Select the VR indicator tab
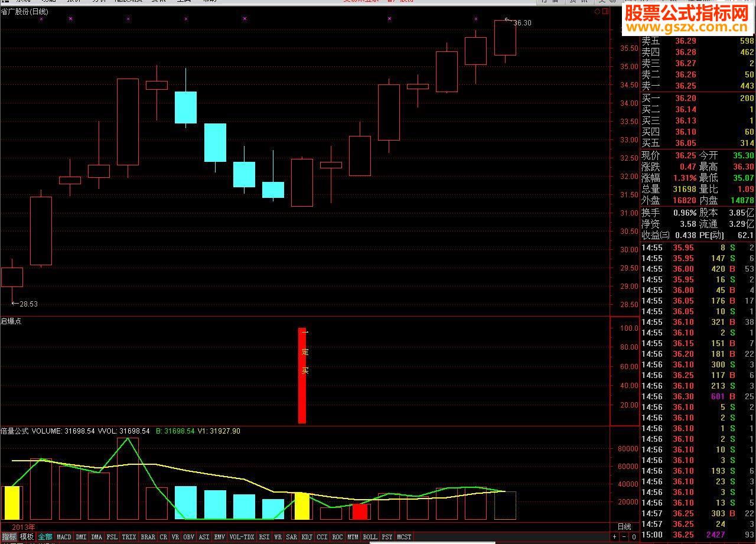The height and width of the screenshot is (544, 756). (x=175, y=537)
